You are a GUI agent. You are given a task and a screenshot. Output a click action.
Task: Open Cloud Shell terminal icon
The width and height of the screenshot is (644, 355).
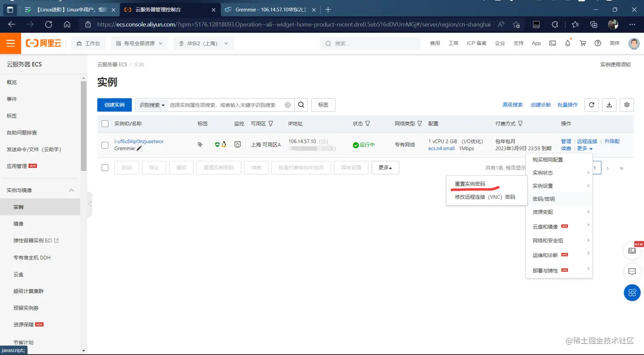point(552,43)
